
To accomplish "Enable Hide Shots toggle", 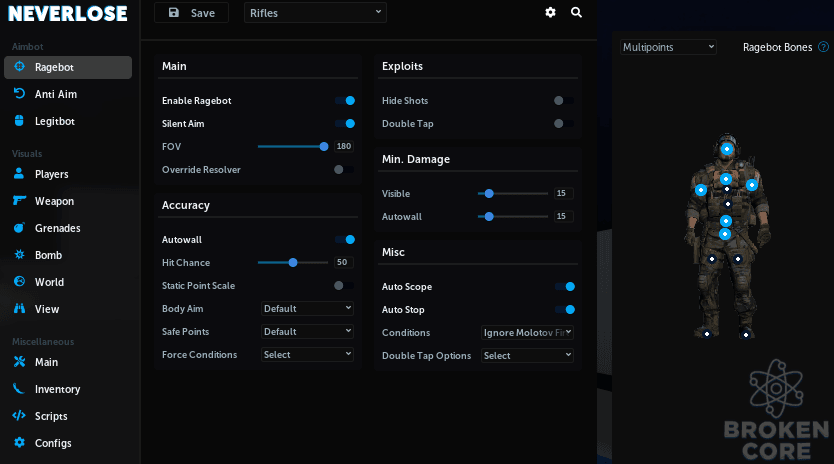I will (564, 101).
